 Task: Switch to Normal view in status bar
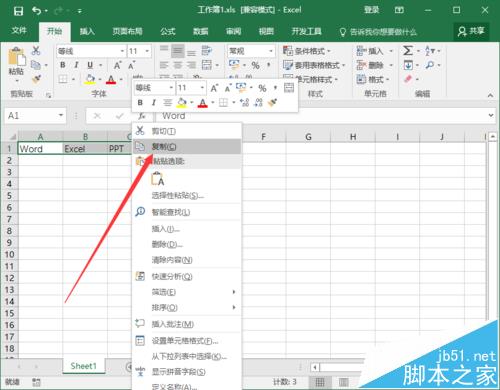pos(320,382)
